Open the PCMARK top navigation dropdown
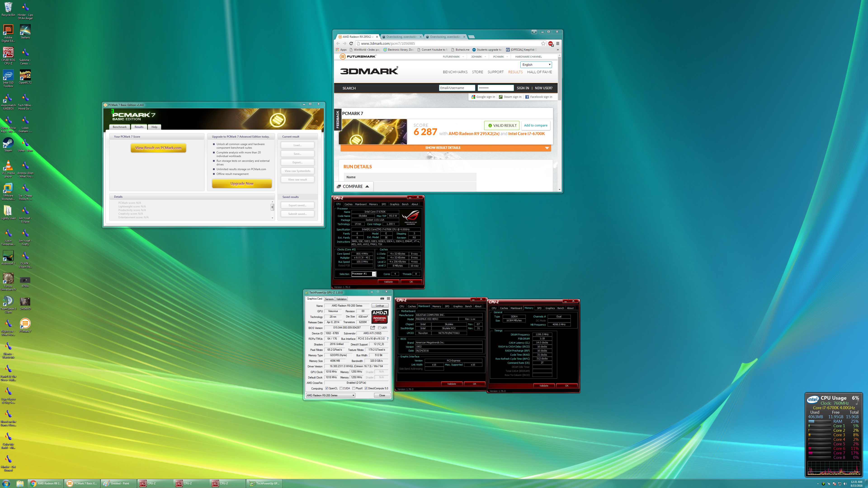Screen dimensions: 868x488 point(500,56)
